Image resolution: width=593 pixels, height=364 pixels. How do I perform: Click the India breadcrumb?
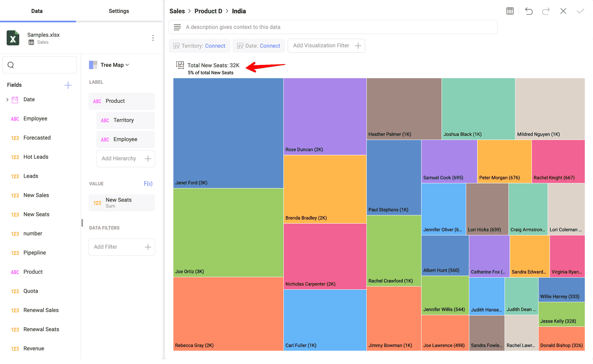pyautogui.click(x=239, y=11)
